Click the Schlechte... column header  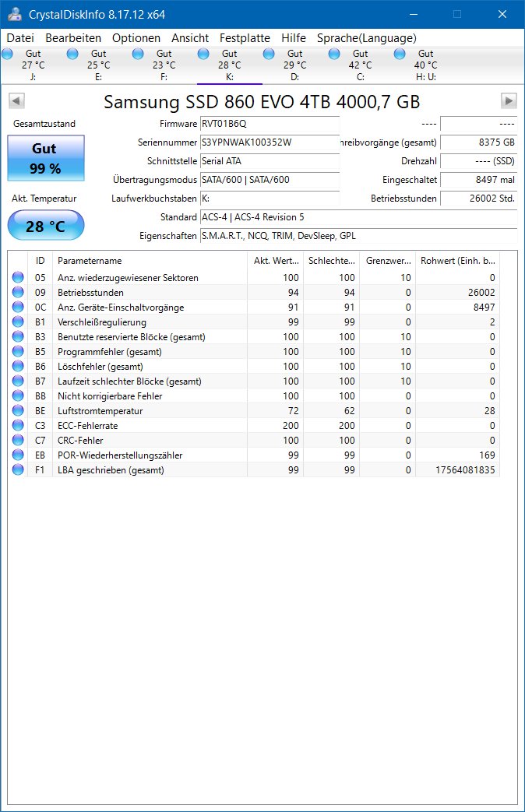[x=331, y=261]
